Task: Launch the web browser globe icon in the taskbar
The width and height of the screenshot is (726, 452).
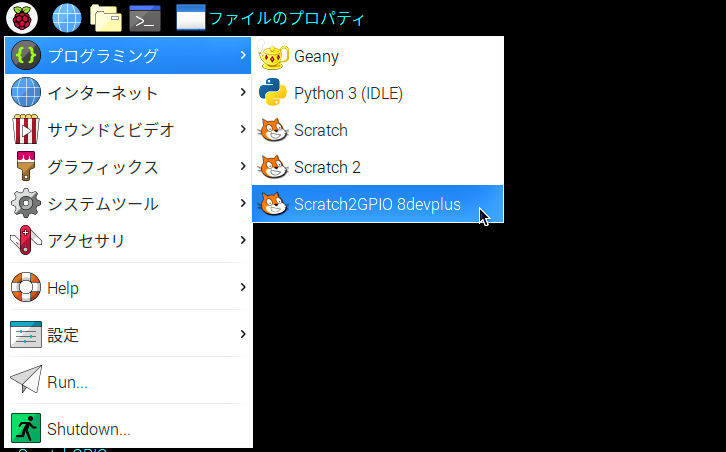Action: (67, 19)
